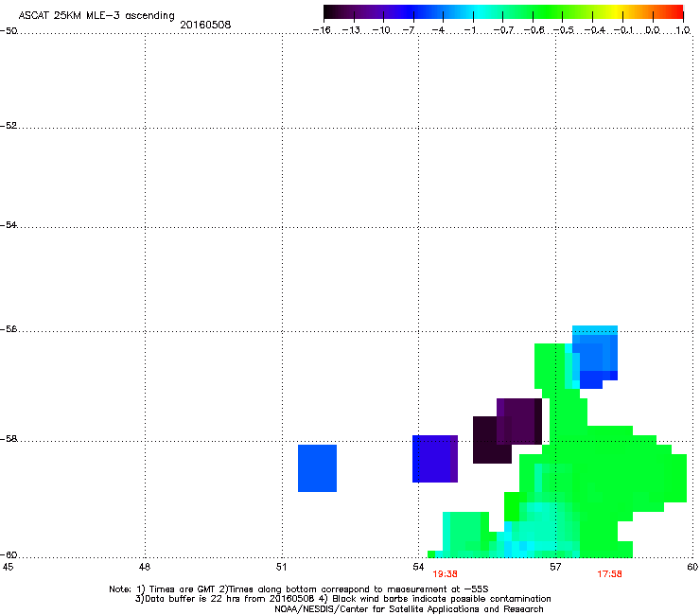
Task: Click the color bar label -16
Action: (x=322, y=30)
